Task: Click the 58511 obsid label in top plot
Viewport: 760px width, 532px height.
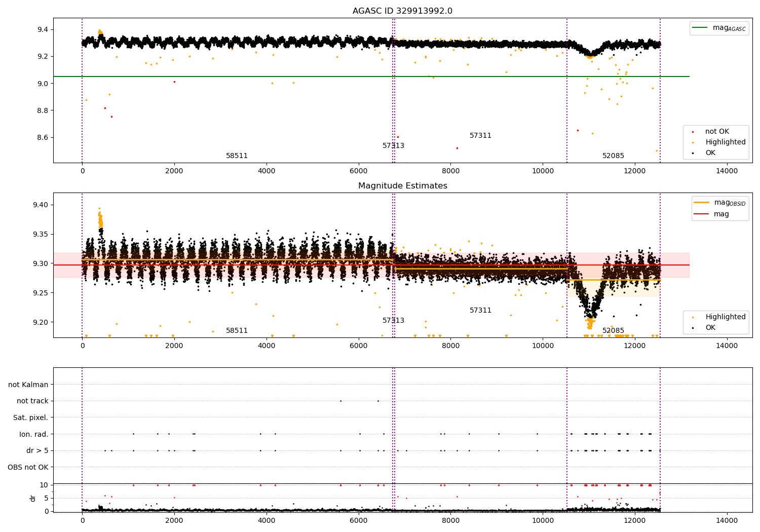Action: (237, 156)
